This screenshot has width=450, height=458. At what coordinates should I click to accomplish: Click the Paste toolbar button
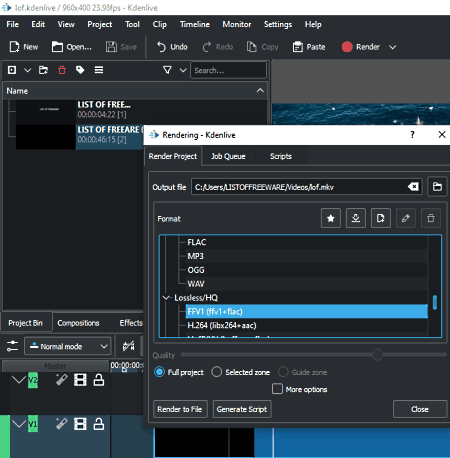point(309,47)
